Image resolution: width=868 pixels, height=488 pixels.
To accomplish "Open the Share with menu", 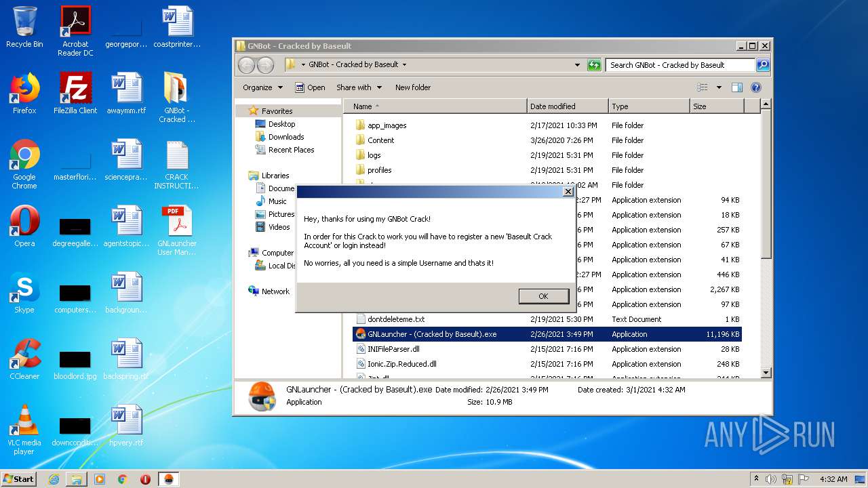I will tap(359, 87).
